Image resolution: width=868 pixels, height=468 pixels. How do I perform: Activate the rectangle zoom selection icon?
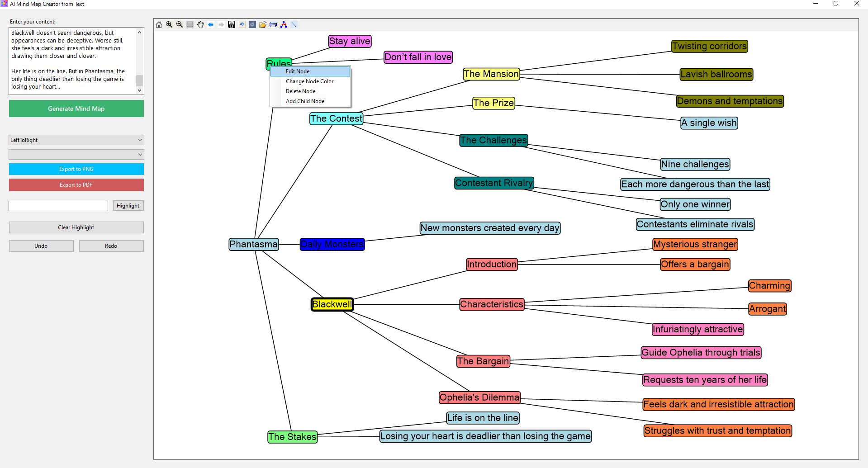point(190,24)
